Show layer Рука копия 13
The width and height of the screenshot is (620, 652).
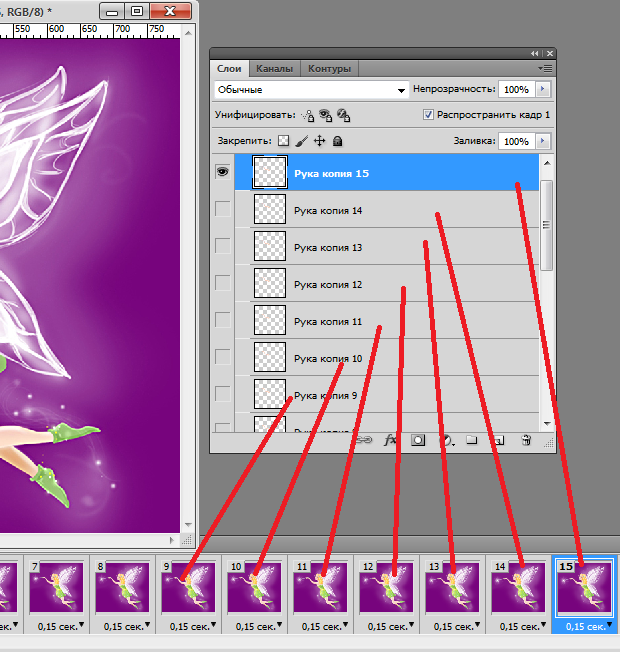(222, 246)
